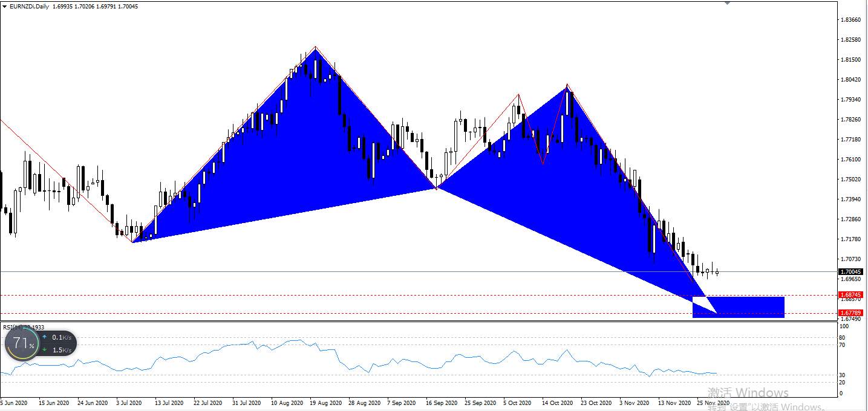Click the chart shift triangle marker at top
Screen dimensions: 868x411
pyautogui.click(x=727, y=2)
